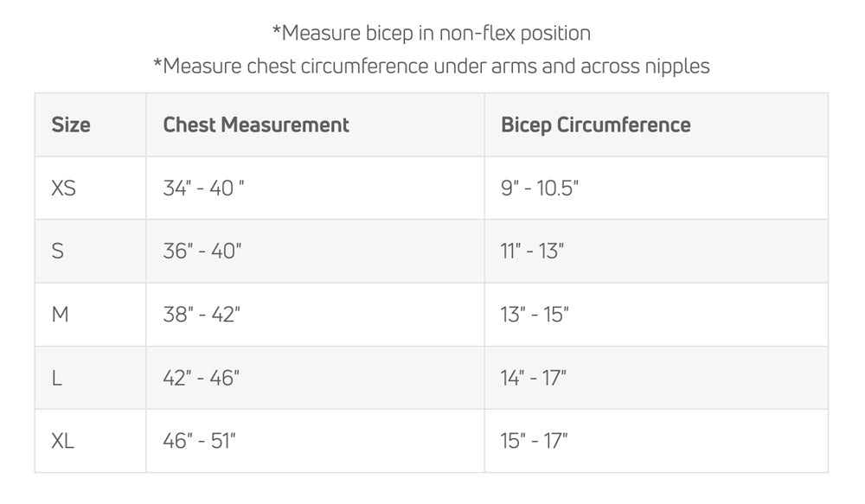Select the XS size cell

(91, 188)
